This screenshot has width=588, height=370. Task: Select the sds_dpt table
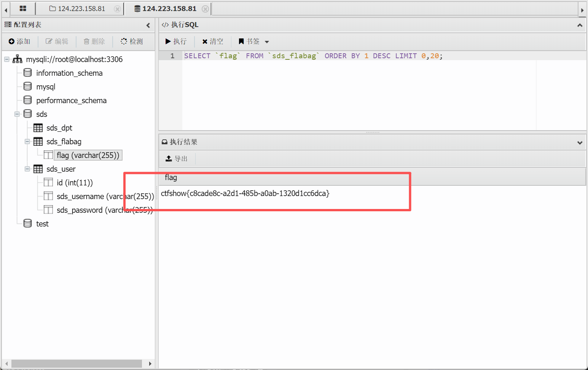(x=59, y=128)
